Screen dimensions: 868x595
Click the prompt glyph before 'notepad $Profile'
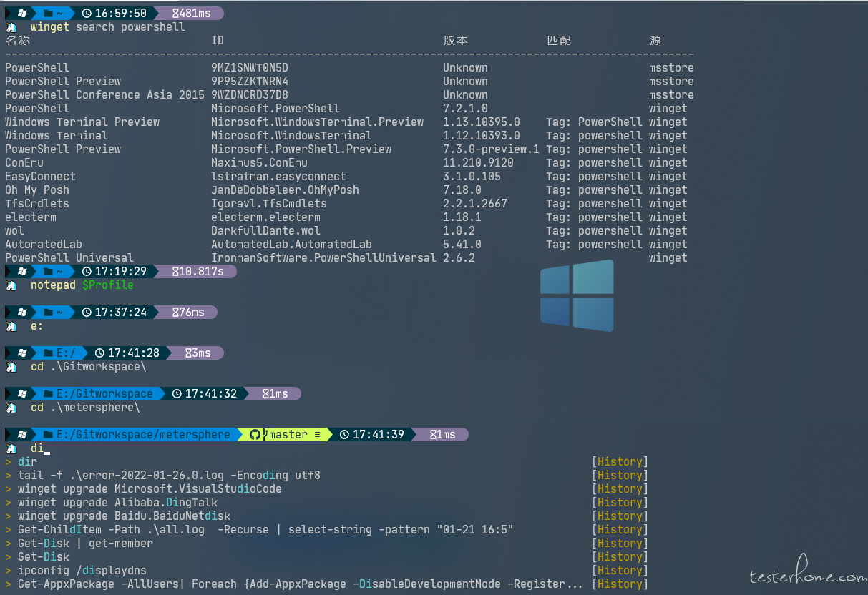[x=11, y=285]
